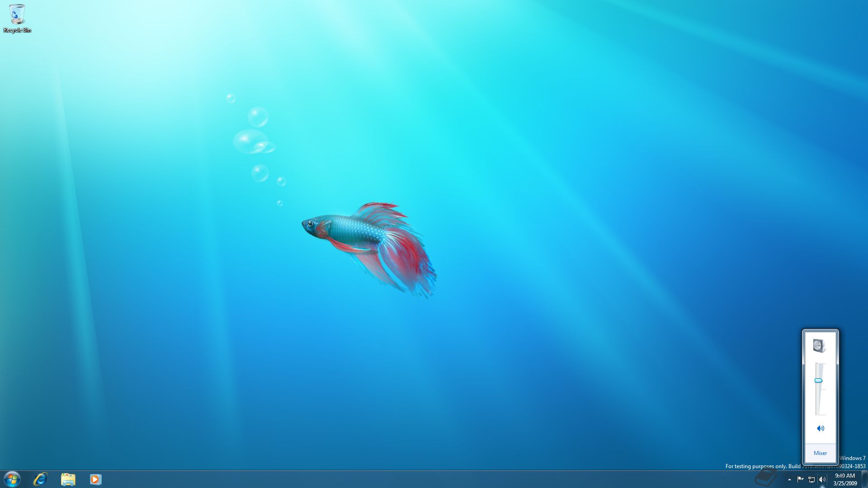This screenshot has width=868, height=488.
Task: Open the Mixer link
Action: tap(820, 453)
